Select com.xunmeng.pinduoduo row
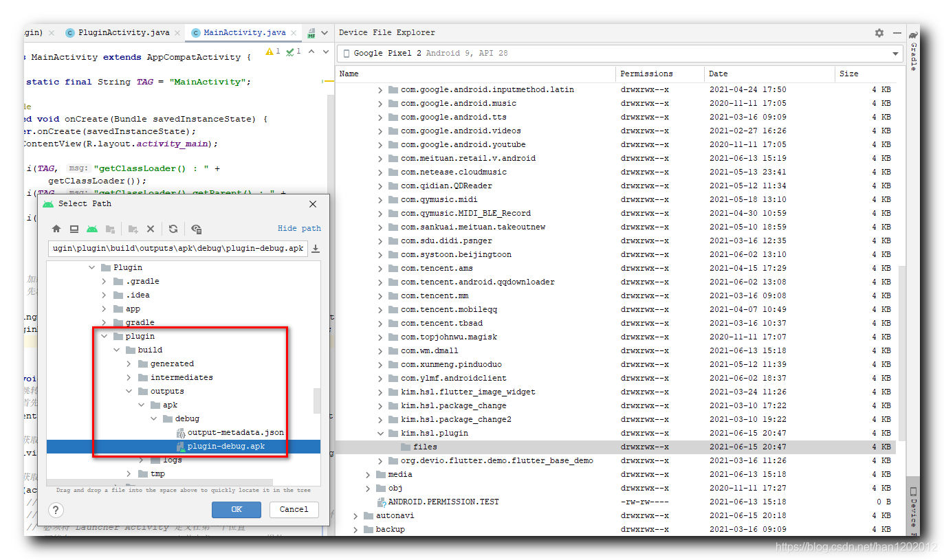 [616, 364]
